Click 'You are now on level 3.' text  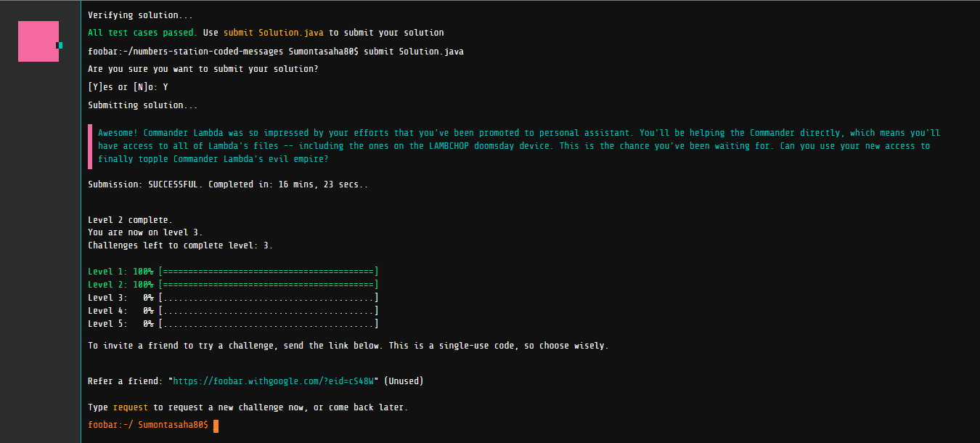(x=145, y=232)
